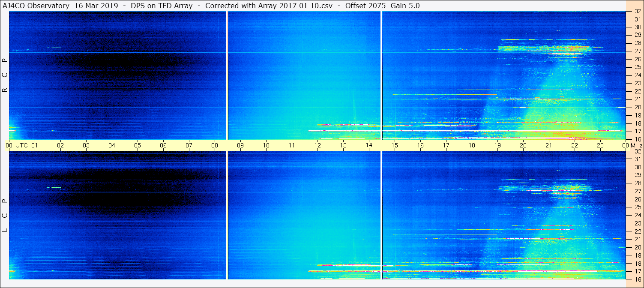Select the 09 hour marker on UTC axis

240,145
